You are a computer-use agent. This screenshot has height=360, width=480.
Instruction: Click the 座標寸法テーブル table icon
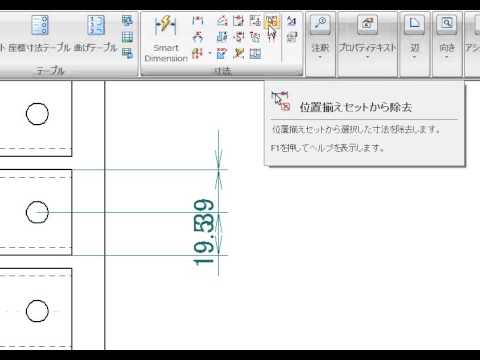(x=40, y=25)
